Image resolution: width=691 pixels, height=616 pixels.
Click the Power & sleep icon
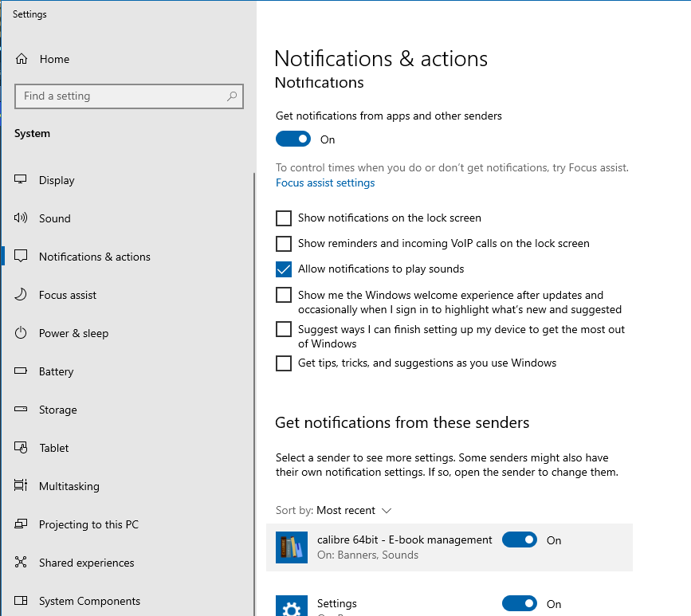coord(22,333)
